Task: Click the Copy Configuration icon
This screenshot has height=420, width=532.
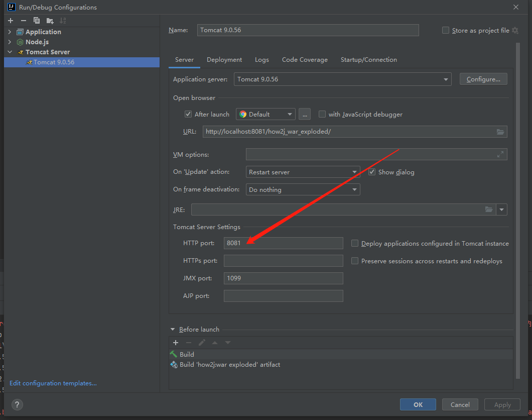Action: [x=37, y=21]
